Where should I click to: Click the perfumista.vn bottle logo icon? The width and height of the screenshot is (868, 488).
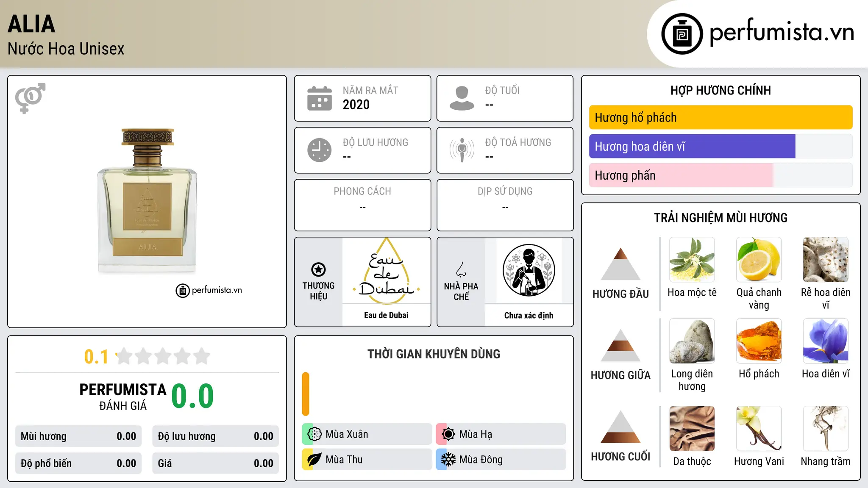(682, 34)
